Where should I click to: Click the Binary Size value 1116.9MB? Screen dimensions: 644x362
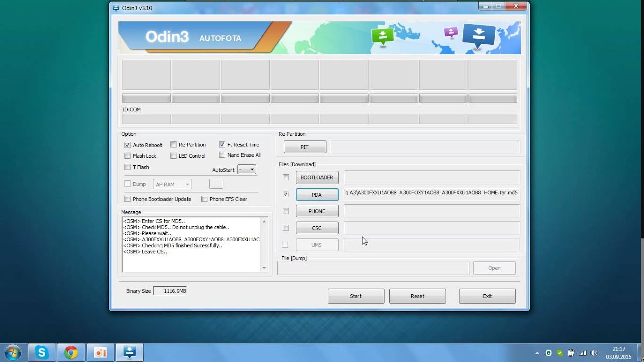(170, 291)
